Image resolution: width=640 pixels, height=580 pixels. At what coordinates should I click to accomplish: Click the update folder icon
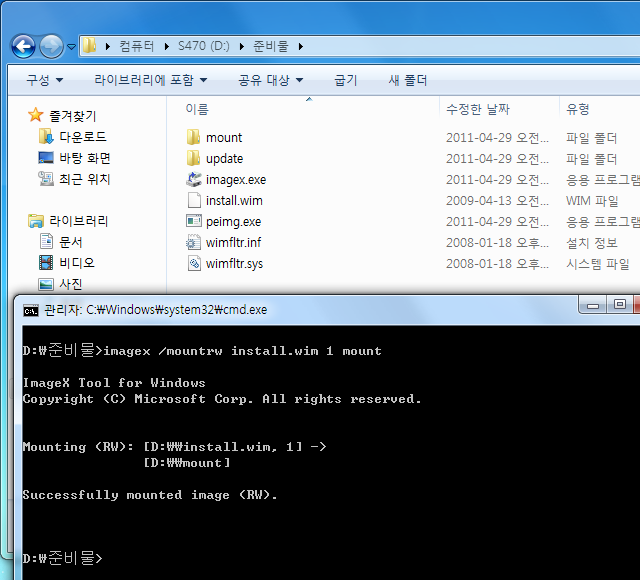coord(193,158)
